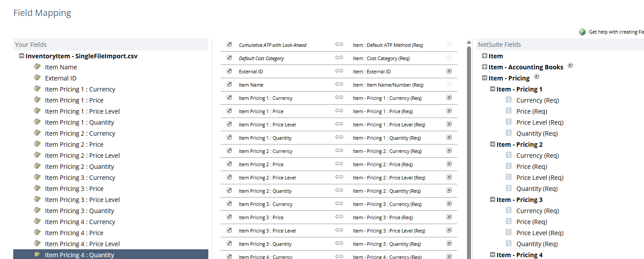The height and width of the screenshot is (259, 644).
Task: Remove Item Pricing 1 : Price Level mapping
Action: (x=449, y=124)
